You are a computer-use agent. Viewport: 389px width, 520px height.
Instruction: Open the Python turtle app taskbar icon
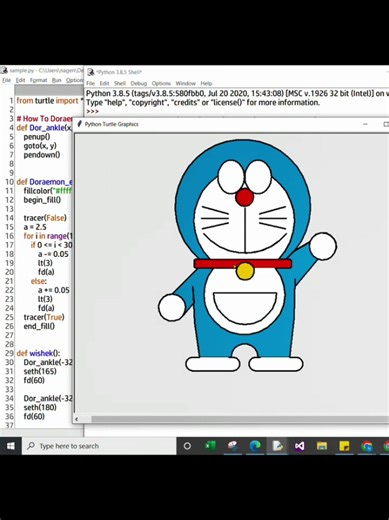tap(233, 446)
